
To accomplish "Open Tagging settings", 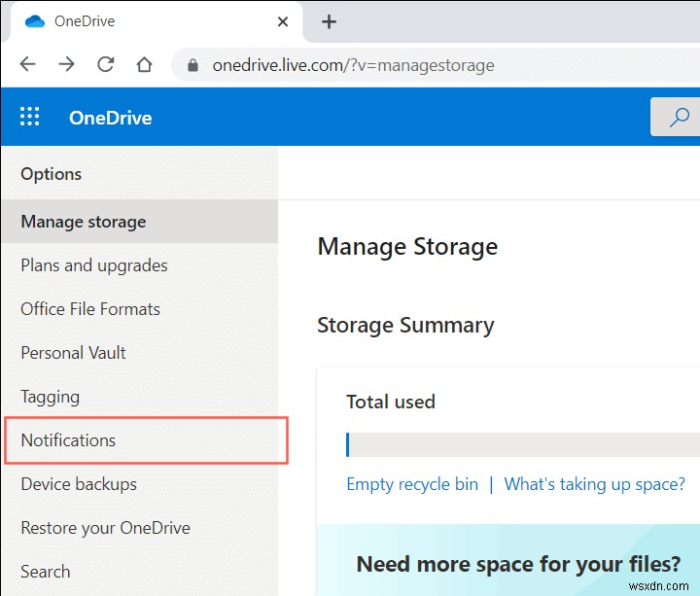I will (x=140, y=397).
